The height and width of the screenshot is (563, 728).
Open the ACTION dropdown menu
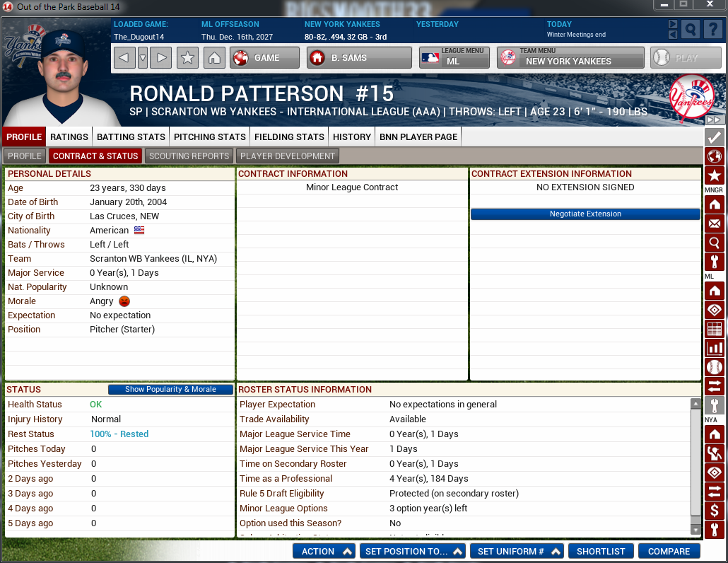click(324, 552)
